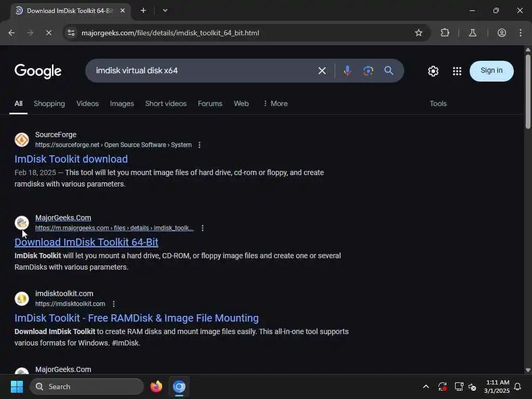532x399 pixels.
Task: Click the page vertical scrollbar thumb
Action: (528, 91)
